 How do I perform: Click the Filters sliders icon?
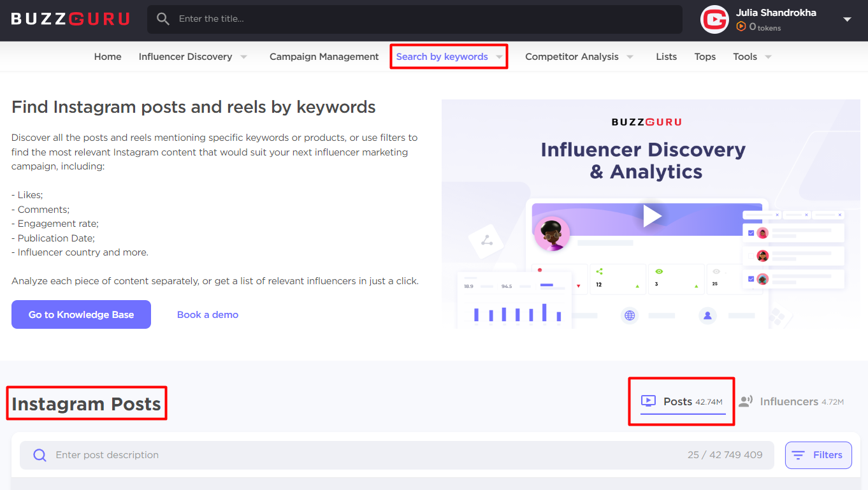(x=798, y=455)
